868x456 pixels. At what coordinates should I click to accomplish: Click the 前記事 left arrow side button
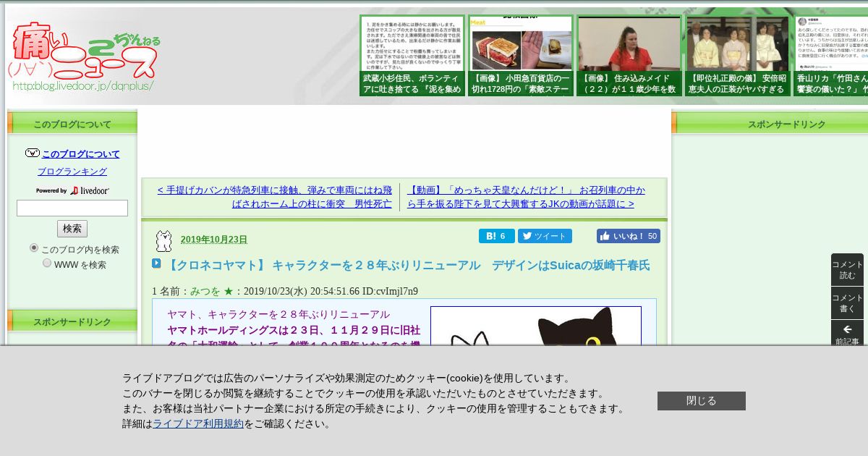click(847, 333)
